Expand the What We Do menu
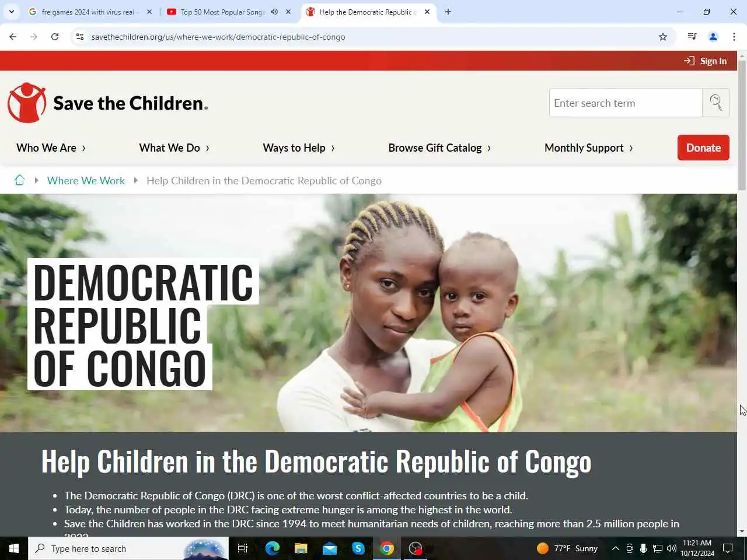Viewport: 747px width, 560px height. coord(174,148)
